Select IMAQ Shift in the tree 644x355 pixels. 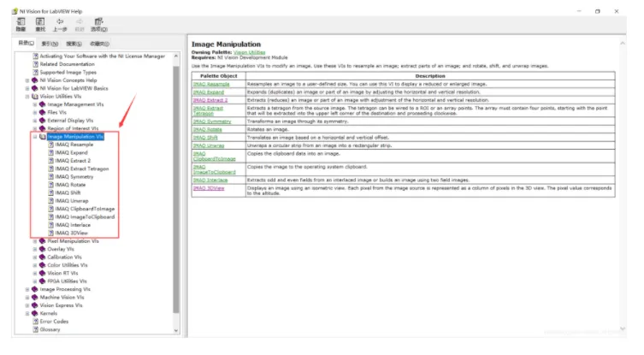point(68,192)
